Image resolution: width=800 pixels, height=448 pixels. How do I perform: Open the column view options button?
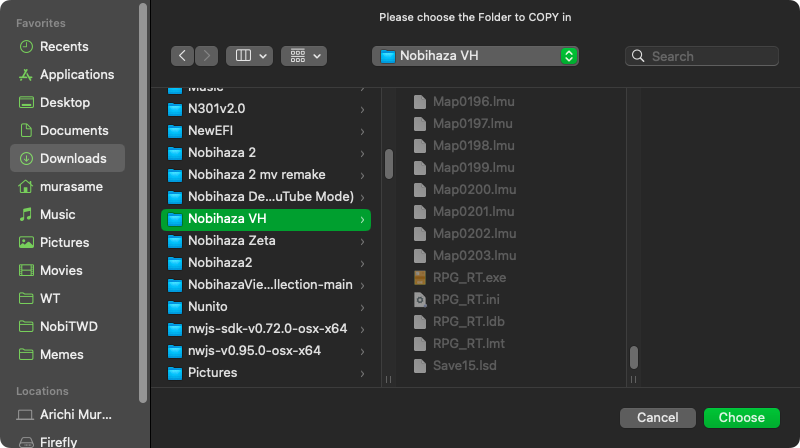click(249, 56)
